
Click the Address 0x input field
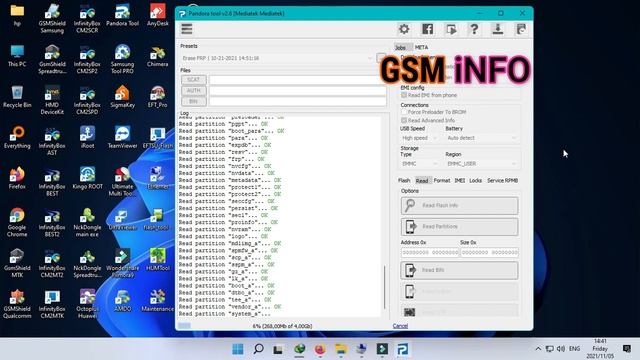point(430,252)
